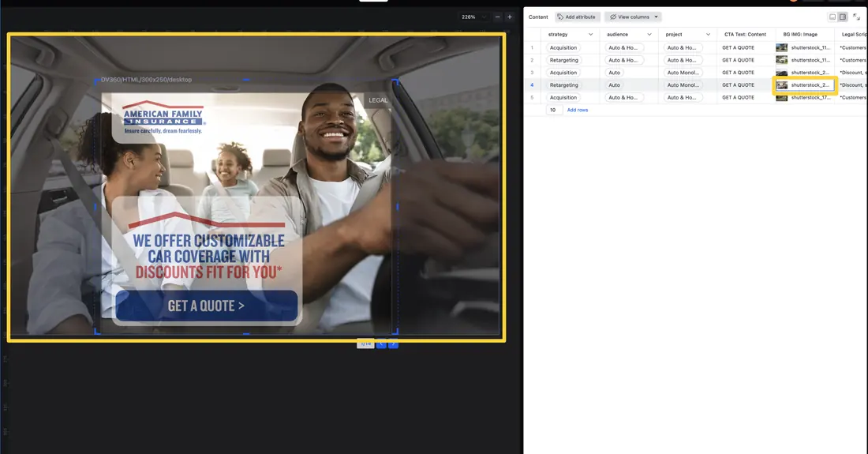Open the audience column dropdown arrow
Viewport: 868px width, 454px height.
(649, 34)
